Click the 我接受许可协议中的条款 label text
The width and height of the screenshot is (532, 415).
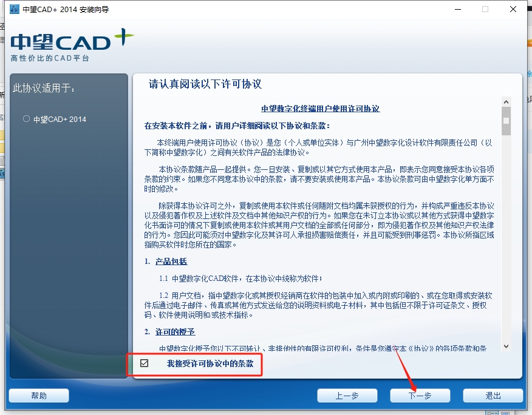tap(205, 364)
